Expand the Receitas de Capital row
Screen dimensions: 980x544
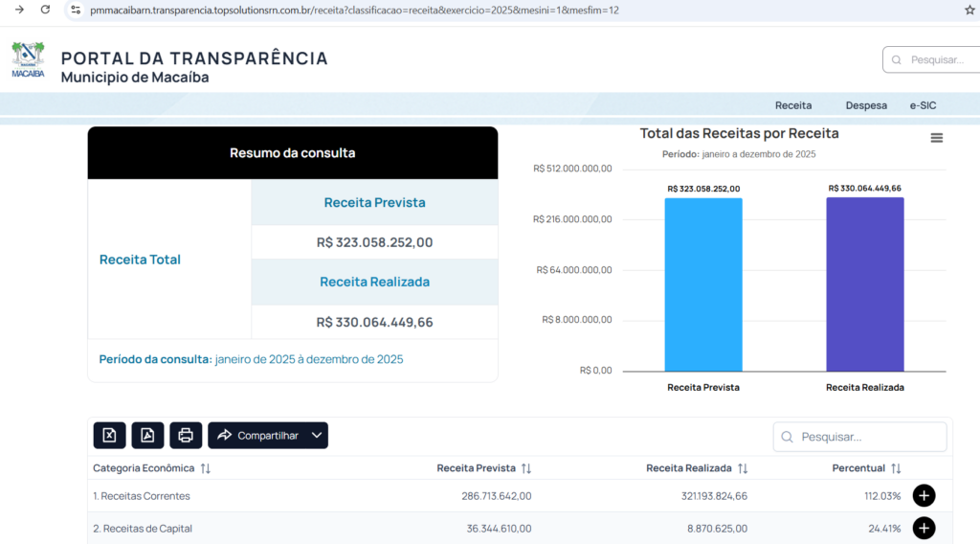pos(924,528)
